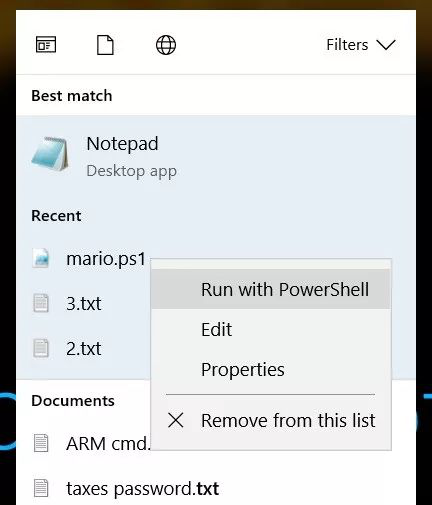The height and width of the screenshot is (505, 432).
Task: Select the Documents filter icon
Action: 105,45
